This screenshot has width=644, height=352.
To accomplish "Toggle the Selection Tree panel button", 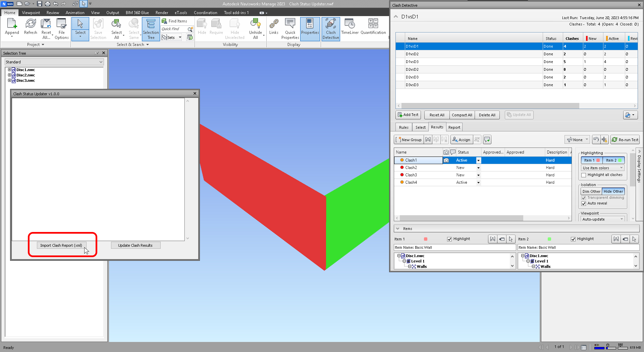I will click(x=151, y=29).
